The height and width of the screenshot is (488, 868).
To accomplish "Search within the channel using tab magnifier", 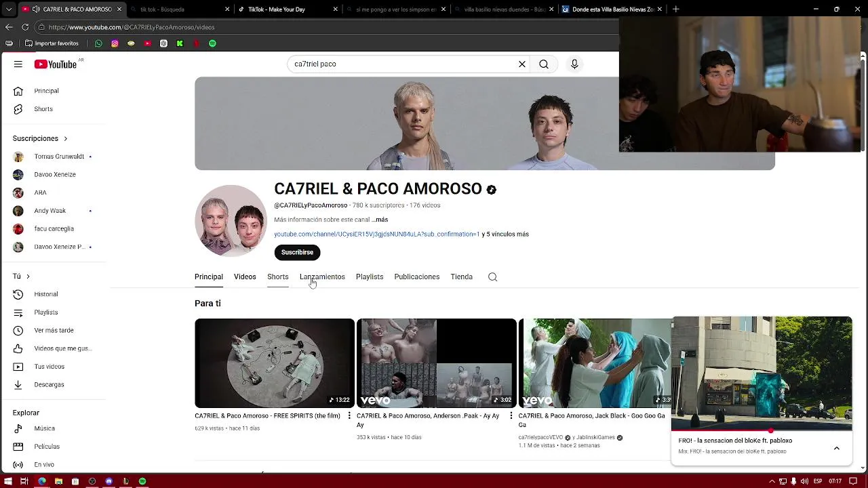I will point(493,277).
